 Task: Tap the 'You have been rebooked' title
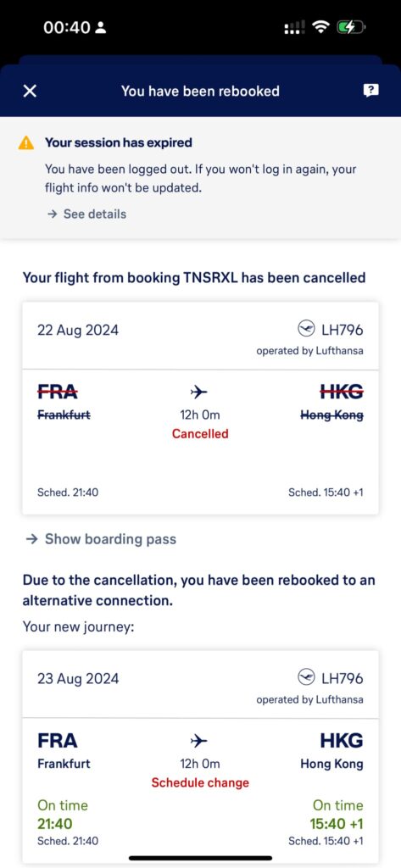[200, 91]
